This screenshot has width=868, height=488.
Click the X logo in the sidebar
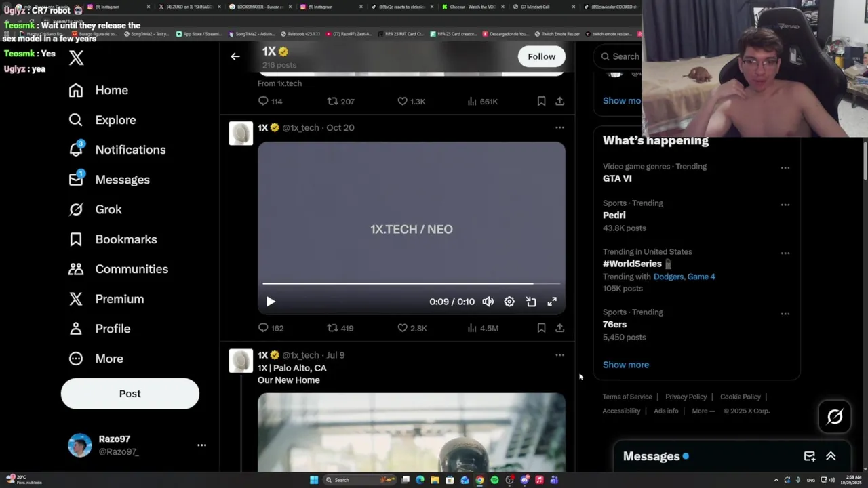76,58
